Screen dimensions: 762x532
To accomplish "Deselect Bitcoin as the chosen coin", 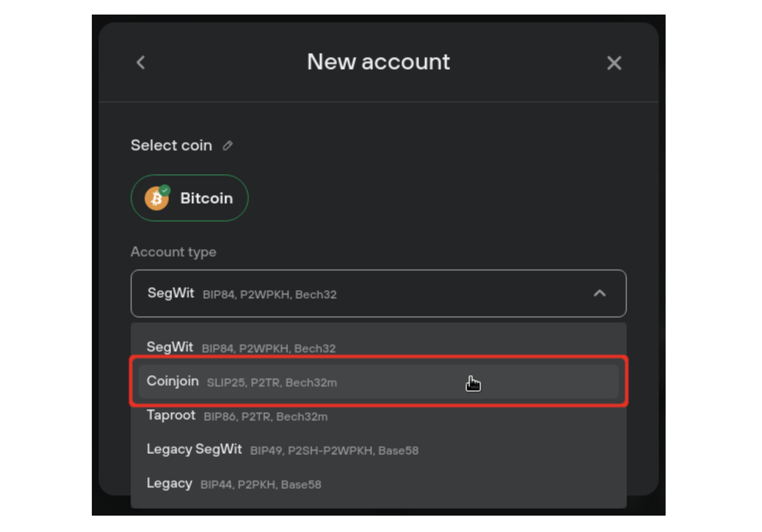I will 189,198.
